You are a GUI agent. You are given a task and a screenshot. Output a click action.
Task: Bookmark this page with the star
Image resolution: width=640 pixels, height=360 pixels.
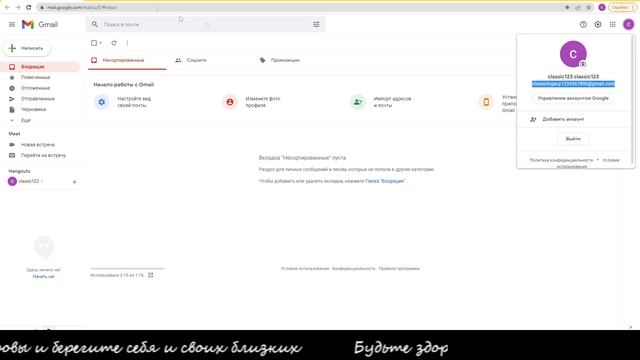589,7
